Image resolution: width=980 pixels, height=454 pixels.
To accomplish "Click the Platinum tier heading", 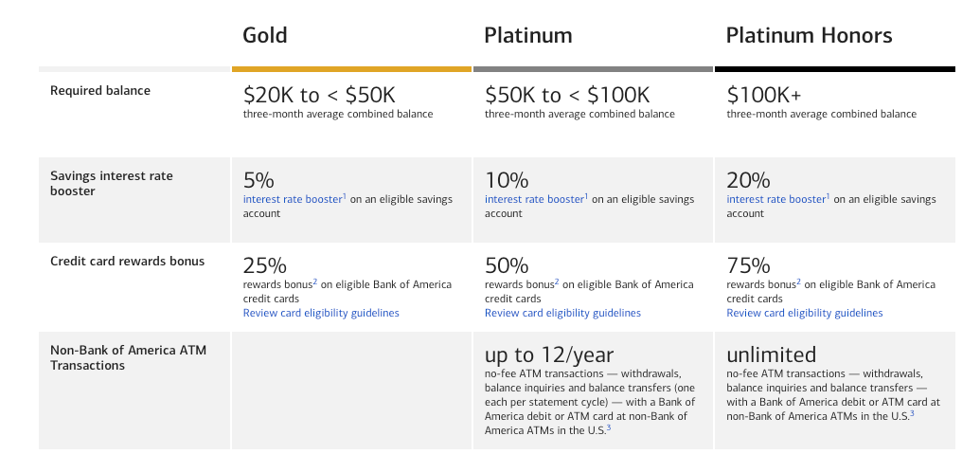I will [x=528, y=36].
